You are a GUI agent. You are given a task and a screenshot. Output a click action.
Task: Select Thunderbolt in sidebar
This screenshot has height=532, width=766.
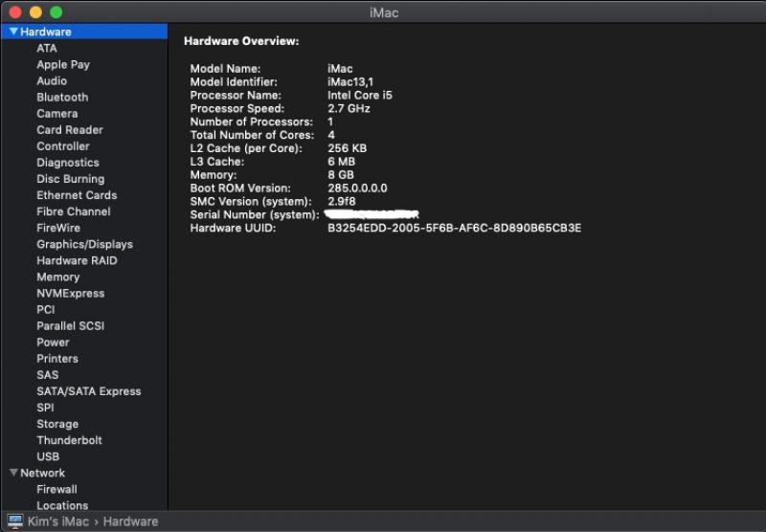(69, 440)
